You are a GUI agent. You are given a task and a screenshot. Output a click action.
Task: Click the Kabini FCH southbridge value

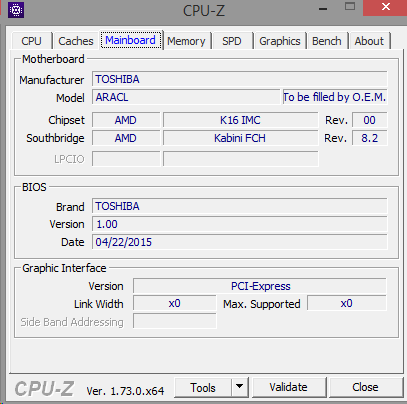pyautogui.click(x=240, y=138)
